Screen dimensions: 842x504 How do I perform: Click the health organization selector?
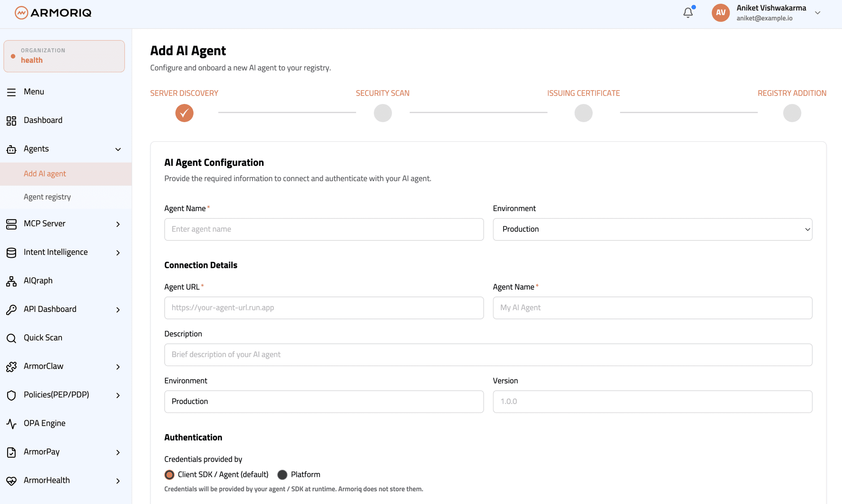click(64, 56)
